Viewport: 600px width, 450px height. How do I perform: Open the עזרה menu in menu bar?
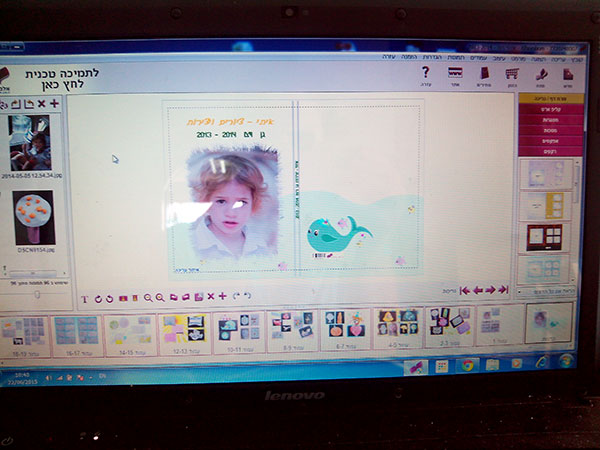tap(388, 57)
